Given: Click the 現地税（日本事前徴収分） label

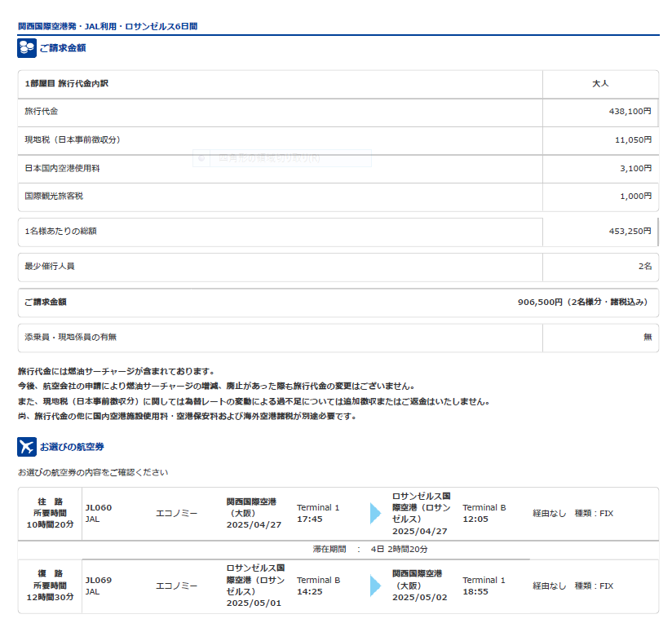Looking at the screenshot, I should [73, 139].
